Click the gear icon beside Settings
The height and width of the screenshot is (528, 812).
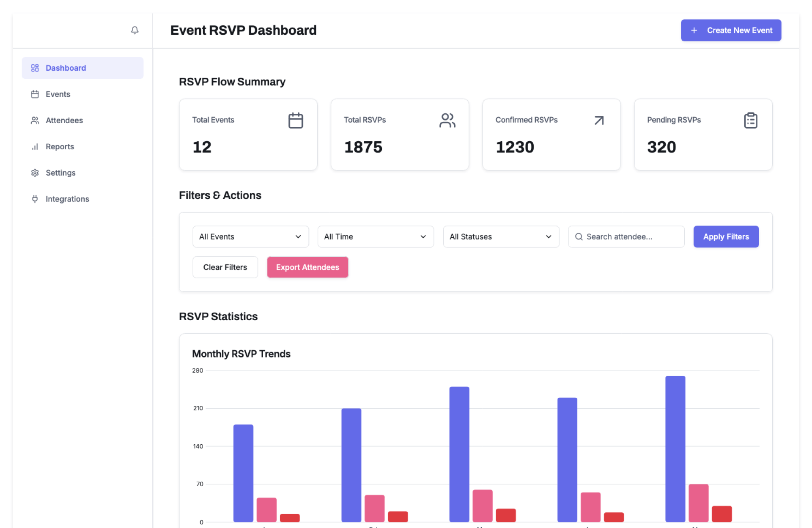point(35,173)
